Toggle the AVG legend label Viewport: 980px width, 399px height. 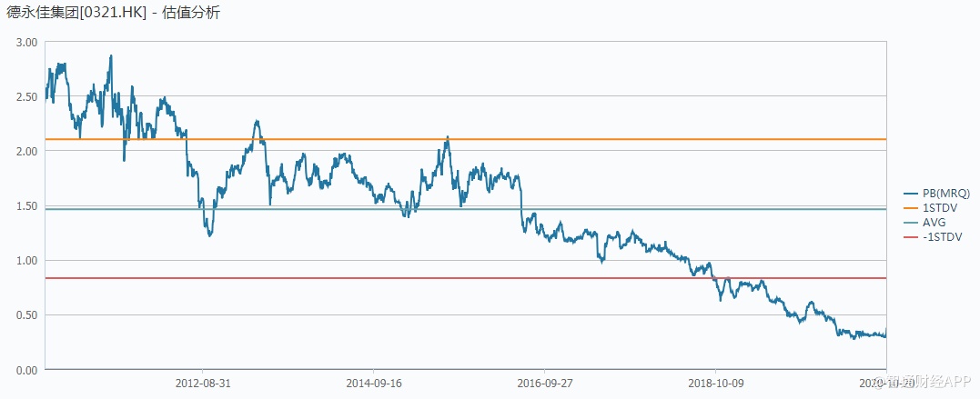coord(935,222)
